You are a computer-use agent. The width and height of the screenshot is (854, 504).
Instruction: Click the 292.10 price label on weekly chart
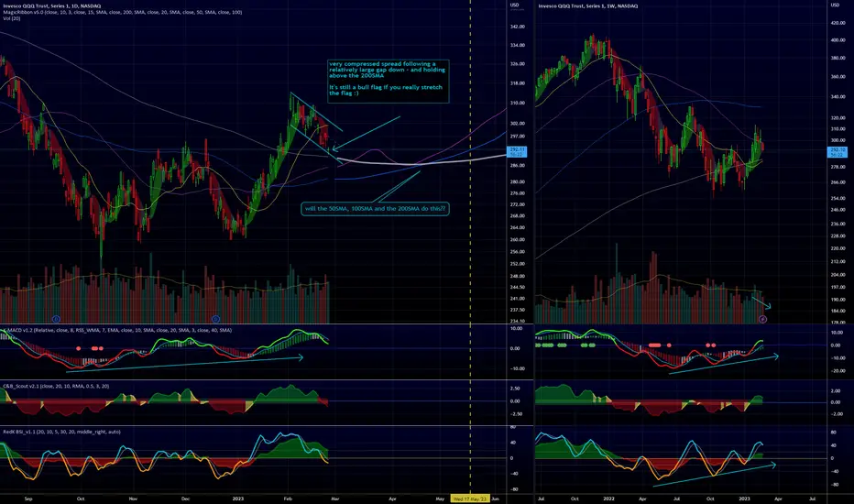[x=838, y=152]
